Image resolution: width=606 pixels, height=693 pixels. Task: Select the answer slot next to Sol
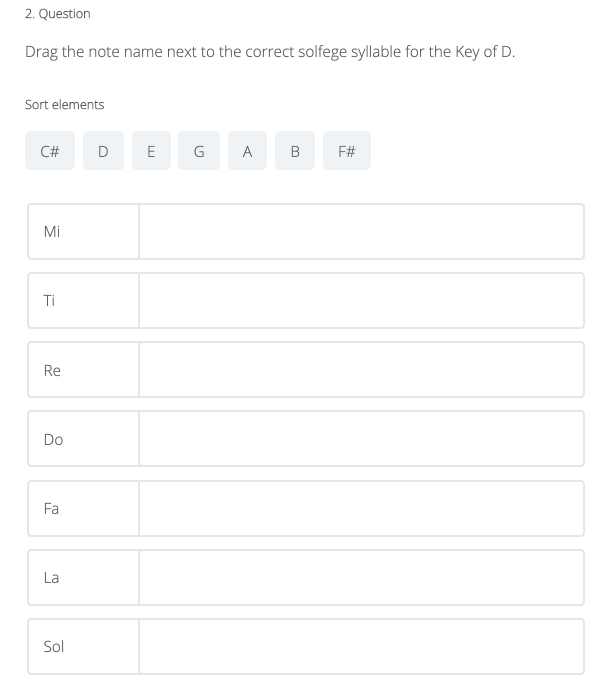tap(361, 646)
